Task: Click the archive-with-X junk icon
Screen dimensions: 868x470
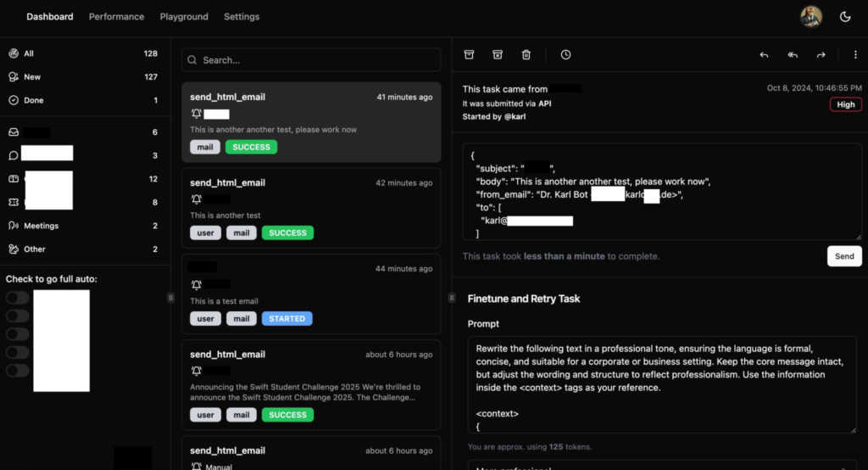Action: pos(498,55)
